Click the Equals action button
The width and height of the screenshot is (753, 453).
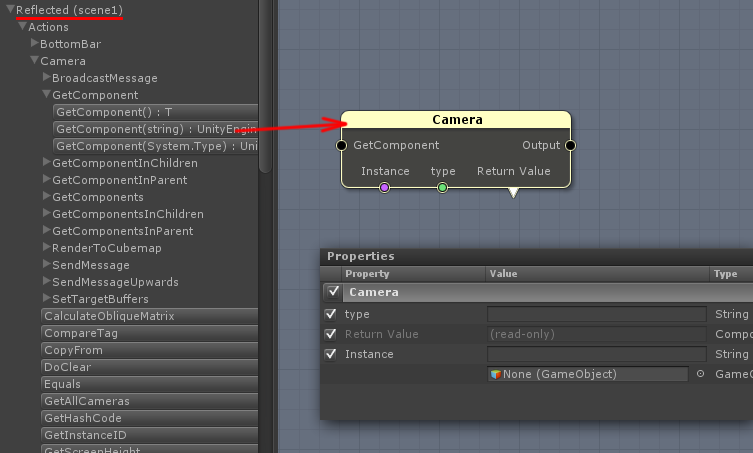tap(150, 384)
